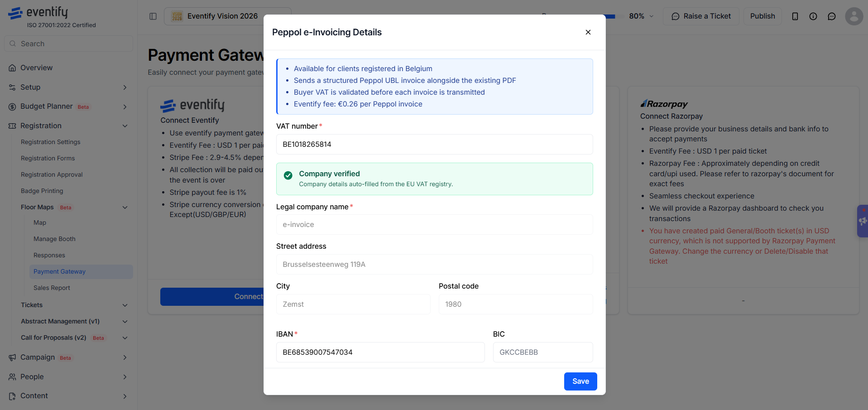This screenshot has height=410, width=868.
Task: Collapse the Registration section
Action: [69, 126]
